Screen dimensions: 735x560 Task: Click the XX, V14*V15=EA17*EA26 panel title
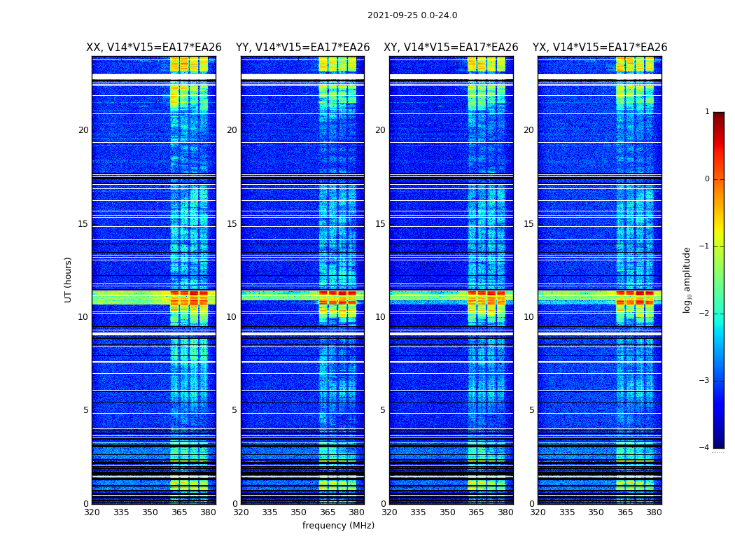pos(153,48)
